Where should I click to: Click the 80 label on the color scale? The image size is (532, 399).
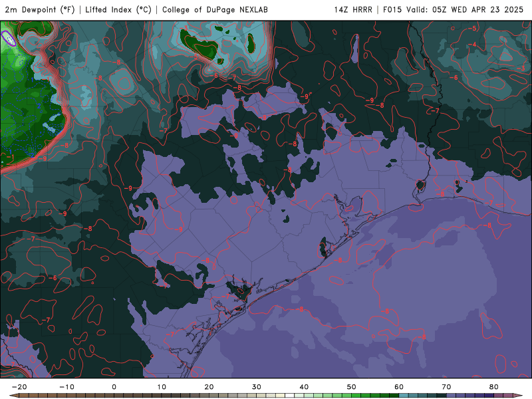[x=494, y=387]
